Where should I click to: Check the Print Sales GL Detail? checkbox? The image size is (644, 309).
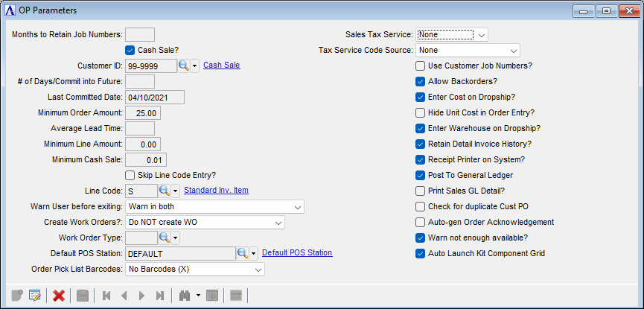420,191
